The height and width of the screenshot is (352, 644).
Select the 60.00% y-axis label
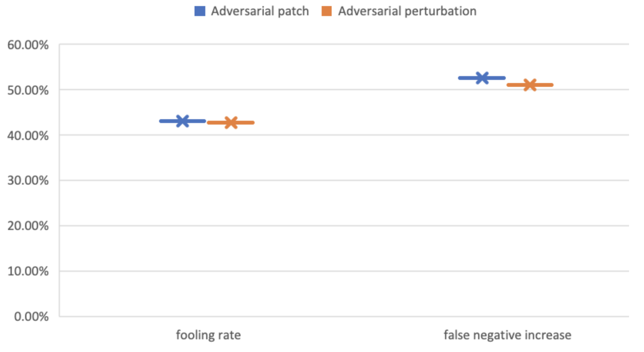pos(28,45)
